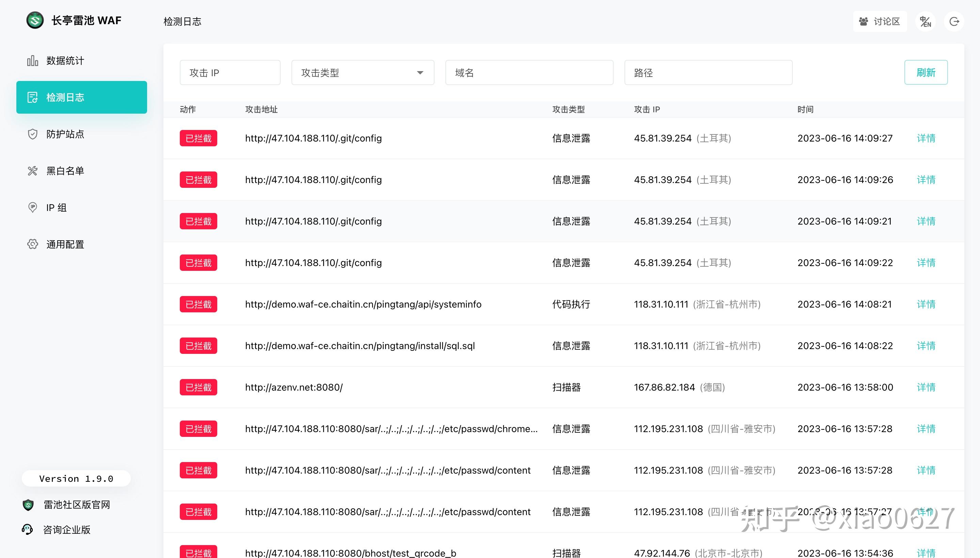This screenshot has width=980, height=558.
Task: Click IP 118.31.10.111 in the systeminfo row
Action: tap(661, 304)
